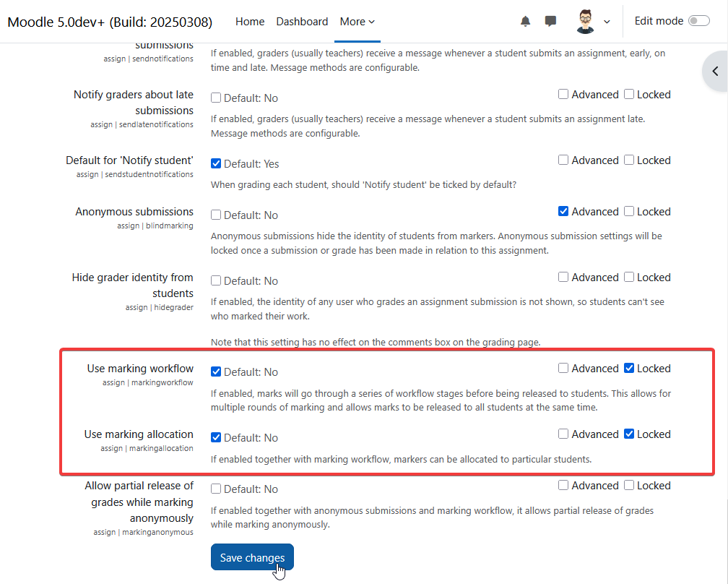Tick Advanced for Allow partial release
The height and width of the screenshot is (584, 728).
click(563, 485)
